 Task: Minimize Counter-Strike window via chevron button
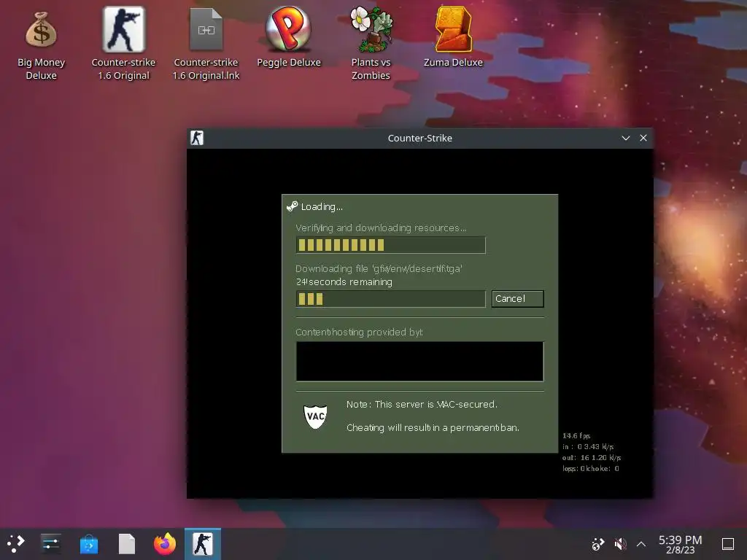click(625, 138)
